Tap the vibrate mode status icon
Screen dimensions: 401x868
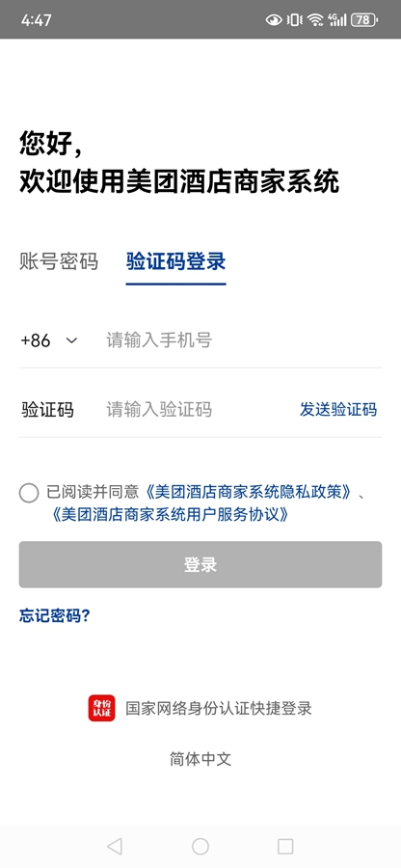click(x=294, y=20)
